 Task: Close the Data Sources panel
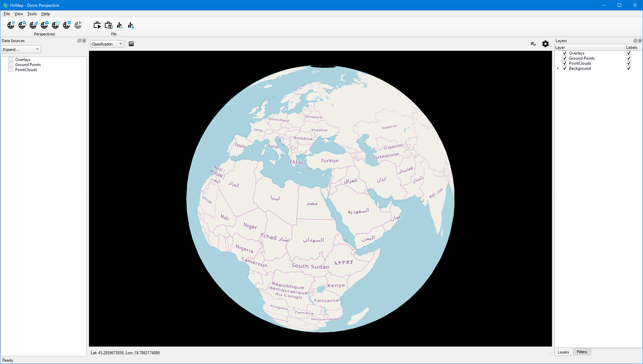[84, 41]
